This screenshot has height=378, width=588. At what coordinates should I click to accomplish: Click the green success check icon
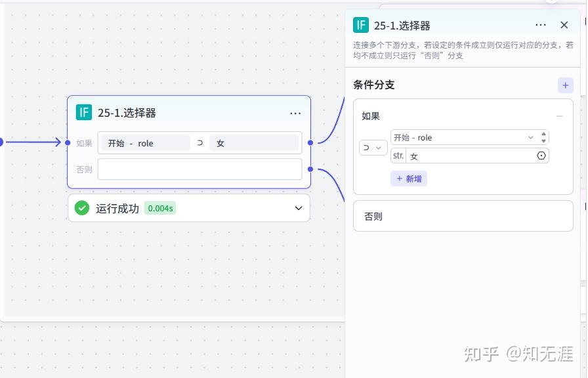coord(82,208)
